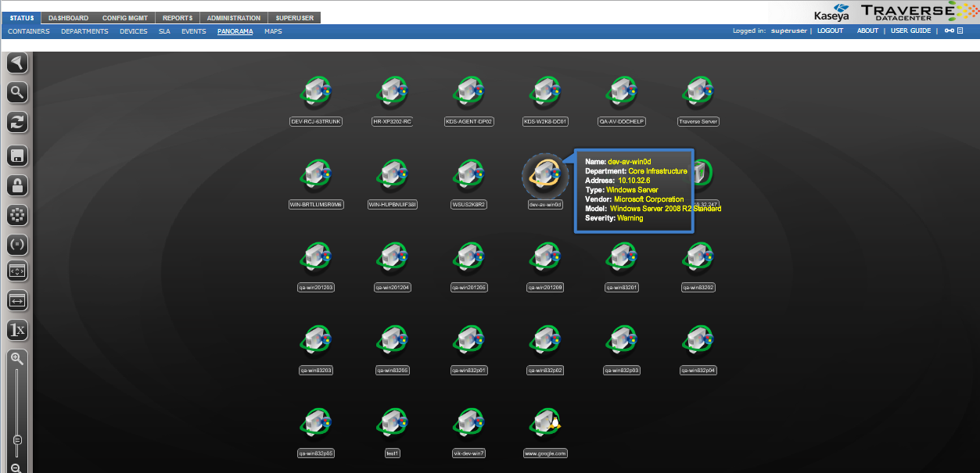
Task: Select the dev-av-win0d warning device
Action: [x=544, y=176]
